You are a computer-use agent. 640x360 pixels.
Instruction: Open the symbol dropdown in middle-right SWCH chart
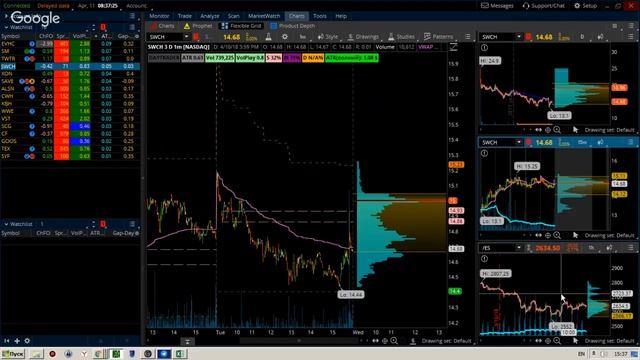click(519, 142)
